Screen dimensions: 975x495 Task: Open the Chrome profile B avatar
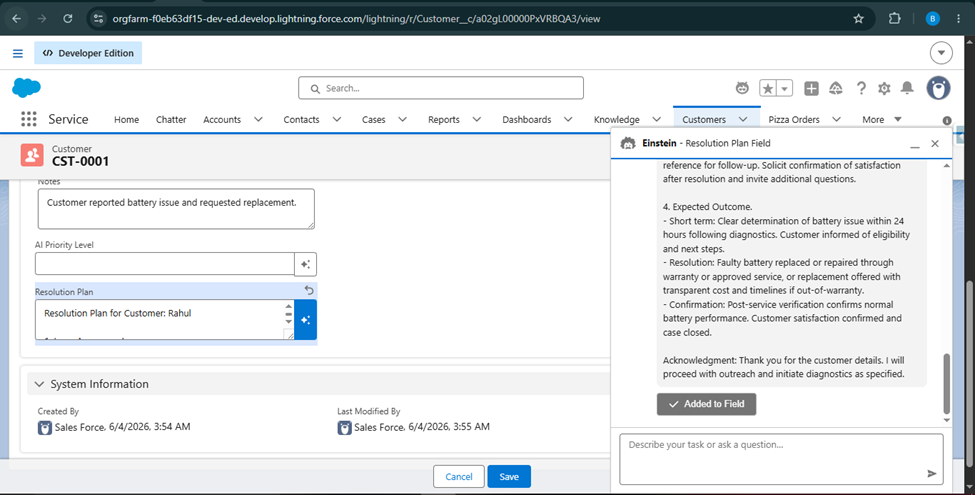click(932, 19)
